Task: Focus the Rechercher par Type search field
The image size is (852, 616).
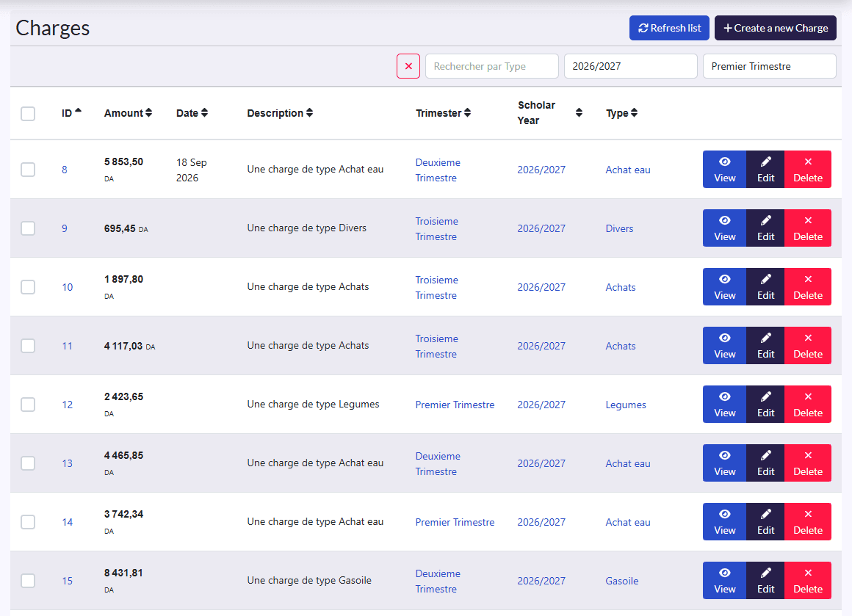Action: click(x=492, y=66)
